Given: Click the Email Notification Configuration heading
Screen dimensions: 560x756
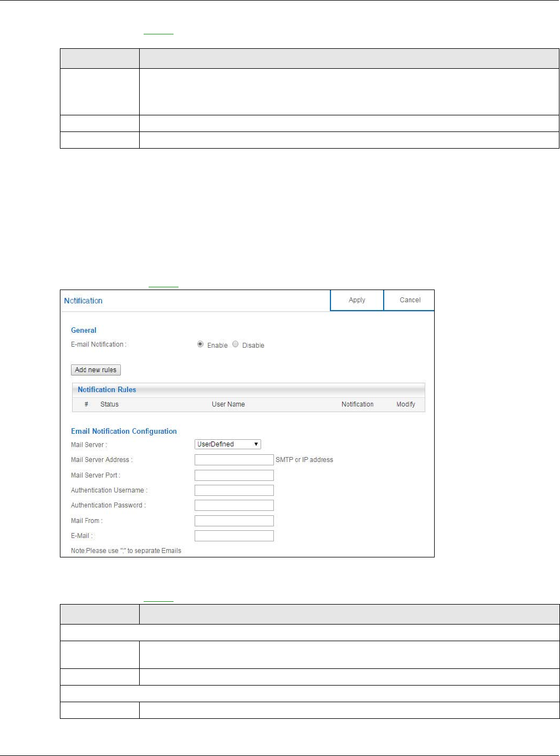Looking at the screenshot, I should pyautogui.click(x=124, y=431).
